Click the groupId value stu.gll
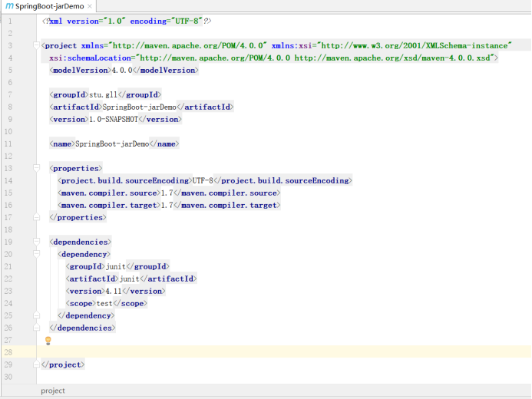Screen dimensions: 532x399 tap(103, 94)
